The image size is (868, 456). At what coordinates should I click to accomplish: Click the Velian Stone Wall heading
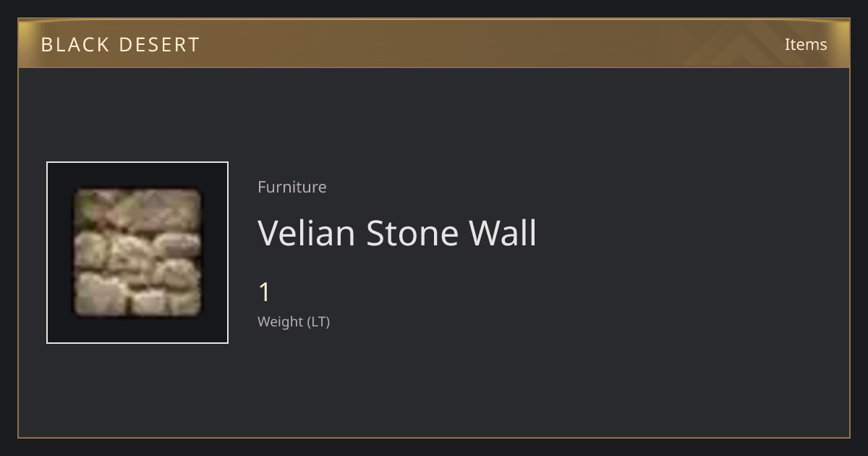[397, 233]
